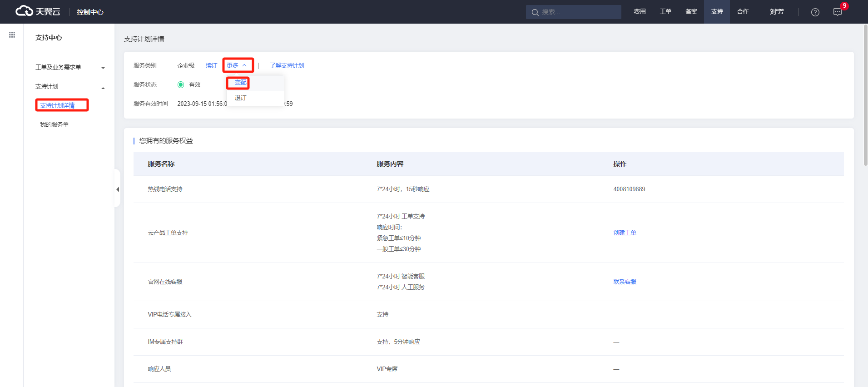Click the page vertical scrollbar
The image size is (868, 387).
pyautogui.click(x=865, y=95)
